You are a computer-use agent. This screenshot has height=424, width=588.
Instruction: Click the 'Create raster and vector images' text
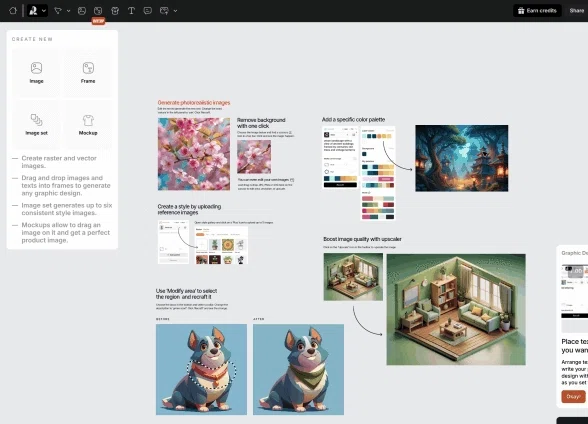[59, 162]
